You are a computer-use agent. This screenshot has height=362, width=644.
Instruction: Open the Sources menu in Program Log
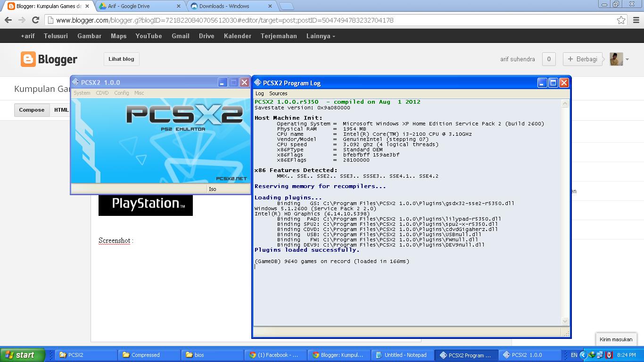pos(278,93)
